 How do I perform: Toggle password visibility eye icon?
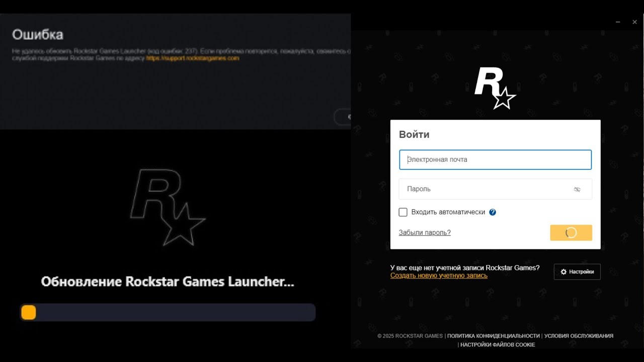tap(577, 190)
